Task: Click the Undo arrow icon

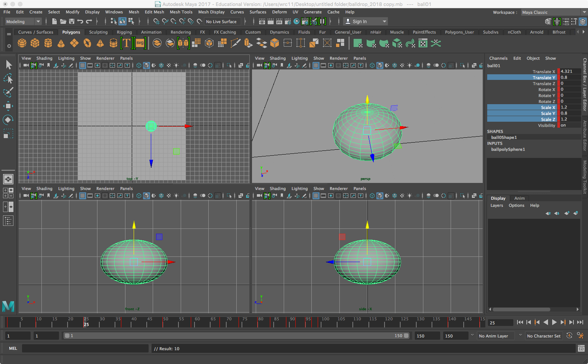Action: pos(80,22)
